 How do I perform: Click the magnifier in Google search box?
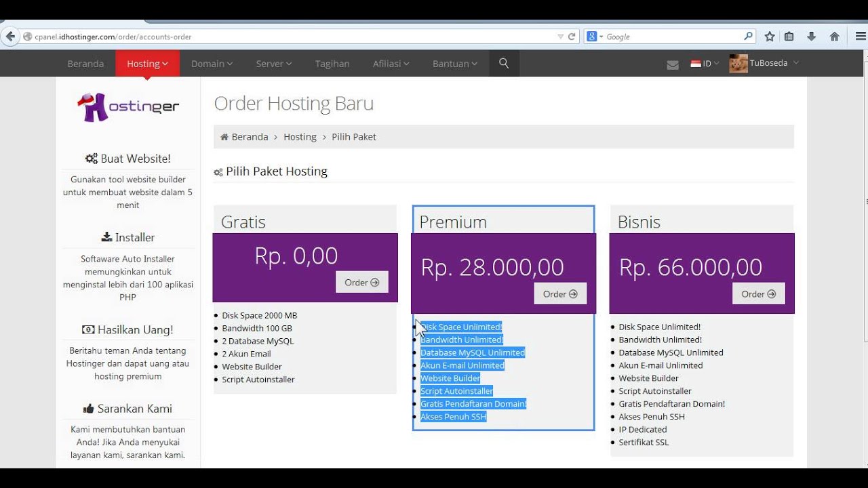(748, 37)
